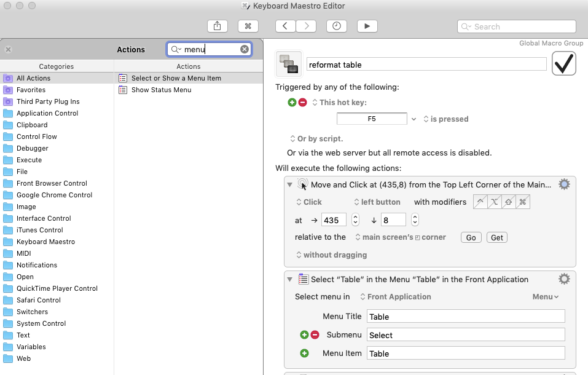Viewport: 588px width, 375px height.
Task: Open the 'is pressed' popup
Action: click(446, 119)
